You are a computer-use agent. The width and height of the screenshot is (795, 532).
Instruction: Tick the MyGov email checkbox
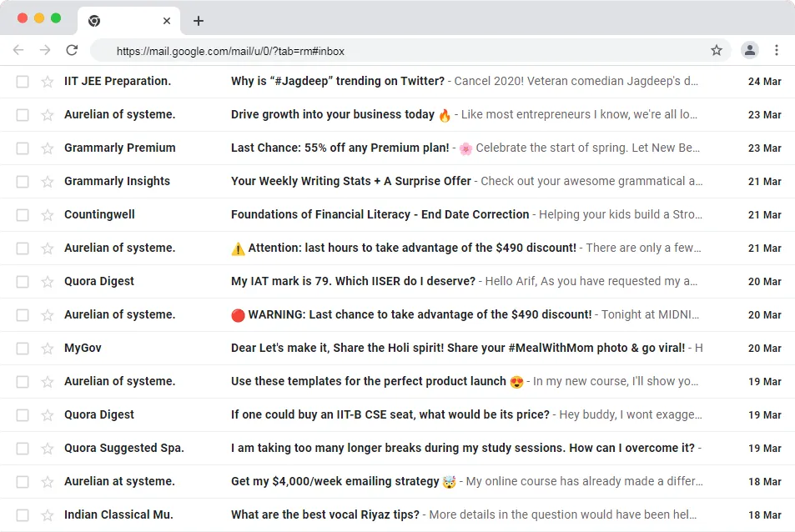pos(23,348)
